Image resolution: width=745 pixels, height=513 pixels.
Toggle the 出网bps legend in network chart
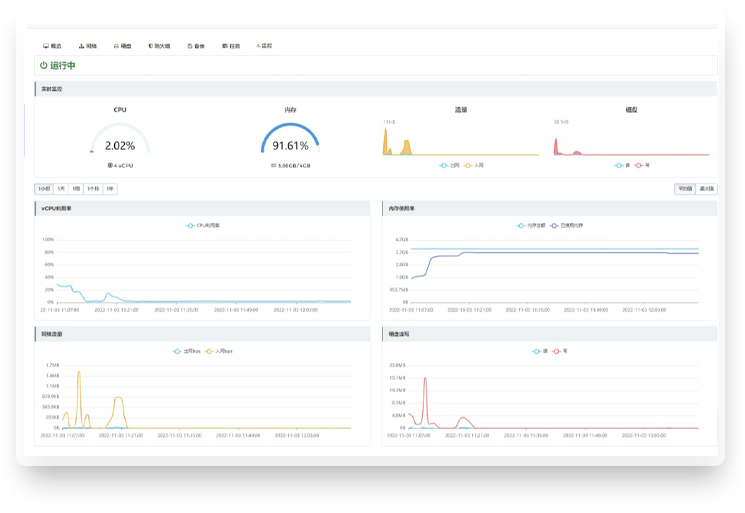(x=186, y=351)
